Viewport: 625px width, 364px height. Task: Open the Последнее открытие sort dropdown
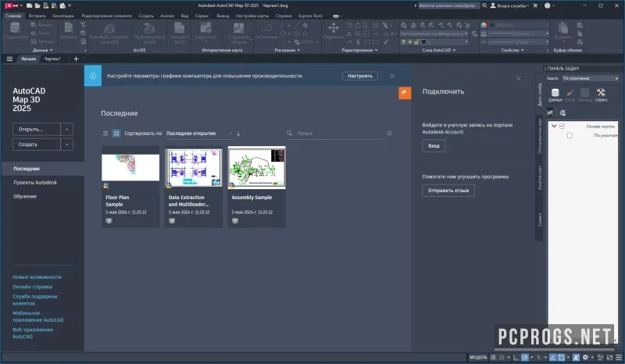(199, 133)
